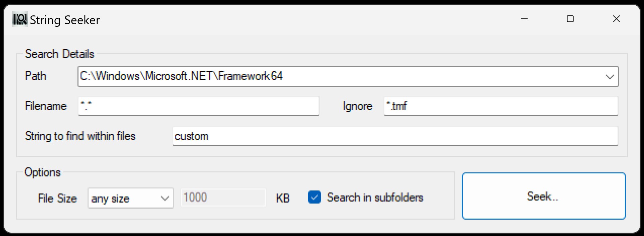
Task: Click the greyed-out 1000 KB size field
Action: pyautogui.click(x=222, y=198)
